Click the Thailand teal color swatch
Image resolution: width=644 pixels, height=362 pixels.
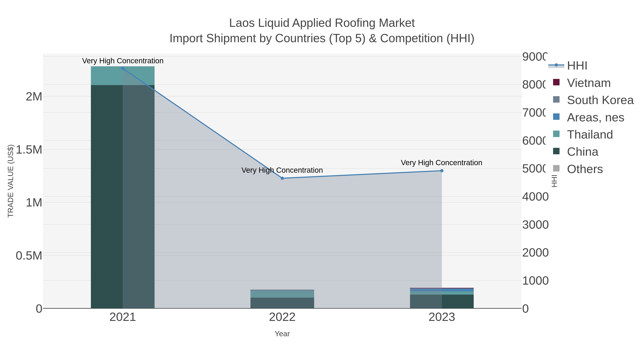(x=556, y=134)
